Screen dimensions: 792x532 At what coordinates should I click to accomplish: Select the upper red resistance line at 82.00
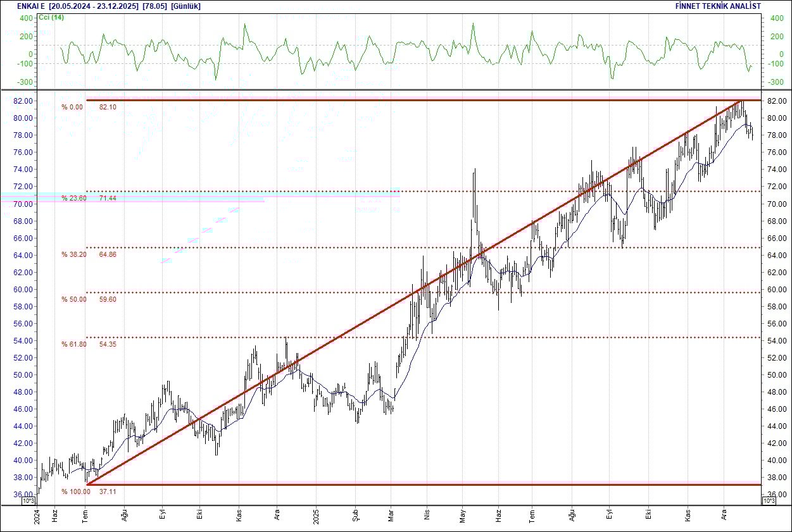point(380,100)
